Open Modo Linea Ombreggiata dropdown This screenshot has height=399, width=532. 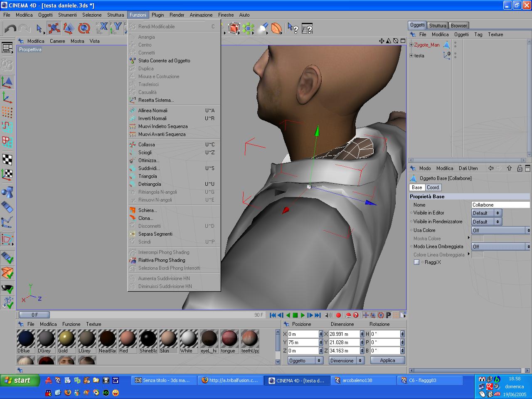[501, 246]
